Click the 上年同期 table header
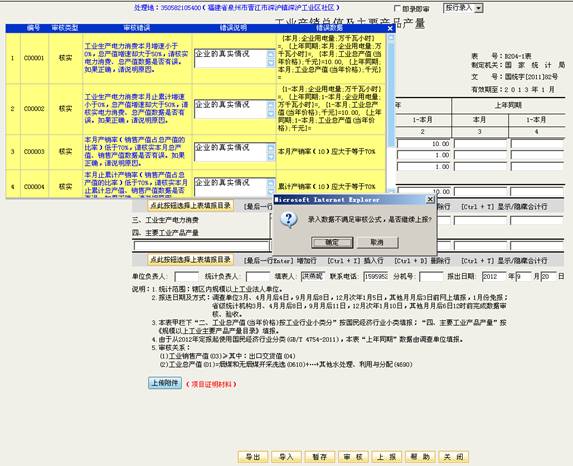The height and width of the screenshot is (466, 573). 508,105
